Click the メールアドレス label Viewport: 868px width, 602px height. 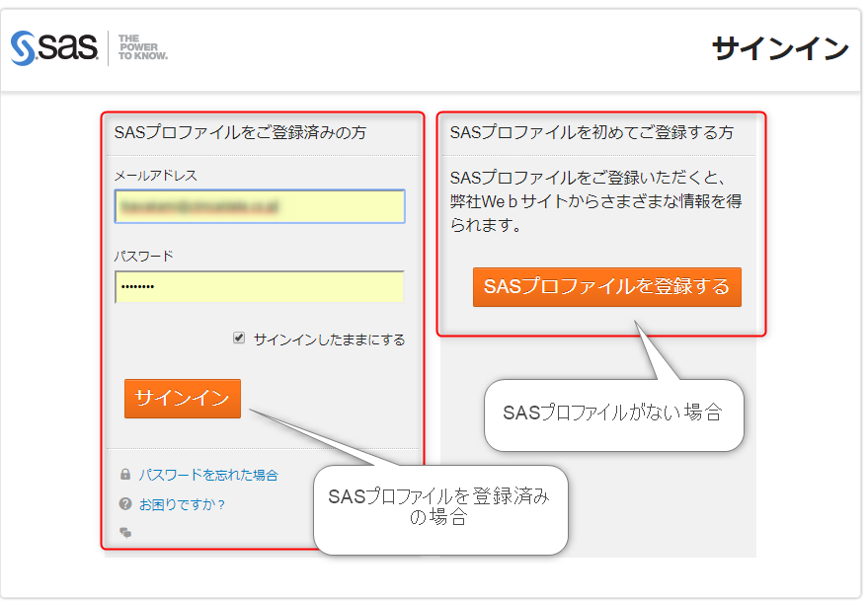[156, 176]
